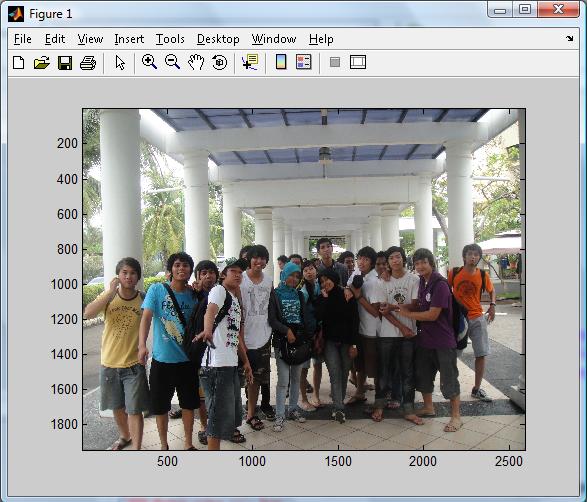Insert a legend using the toolbar icon

(x=304, y=62)
